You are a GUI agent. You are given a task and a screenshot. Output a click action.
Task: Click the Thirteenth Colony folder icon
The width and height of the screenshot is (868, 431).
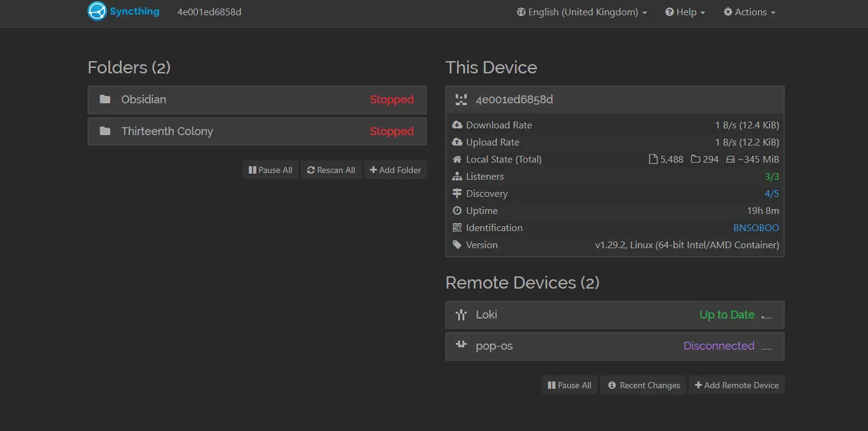pyautogui.click(x=105, y=131)
